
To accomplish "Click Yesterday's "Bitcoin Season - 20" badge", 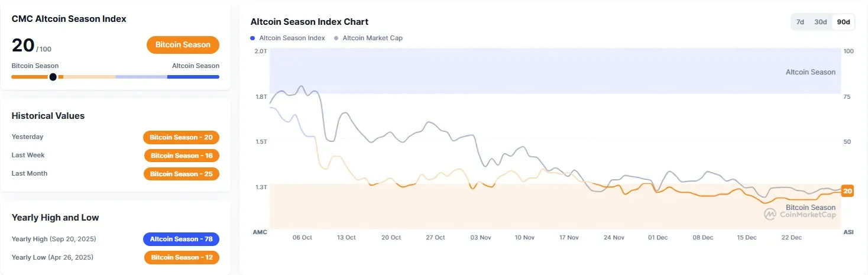I will click(181, 137).
